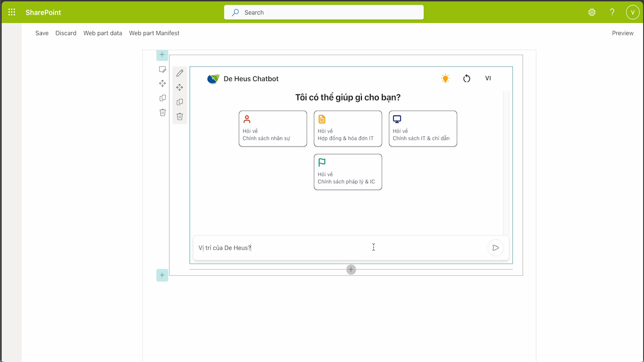644x362 pixels.
Task: Select the Hợp đồng & hóa đơn IT card
Action: pos(348,129)
